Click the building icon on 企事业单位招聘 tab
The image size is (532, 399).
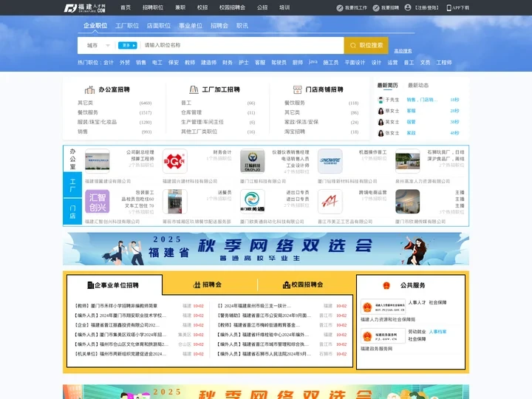[x=90, y=285]
